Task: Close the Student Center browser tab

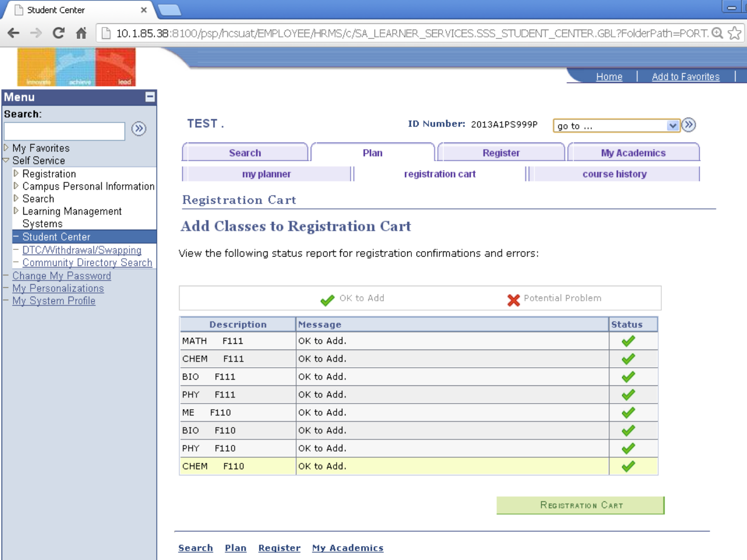Action: [x=144, y=10]
